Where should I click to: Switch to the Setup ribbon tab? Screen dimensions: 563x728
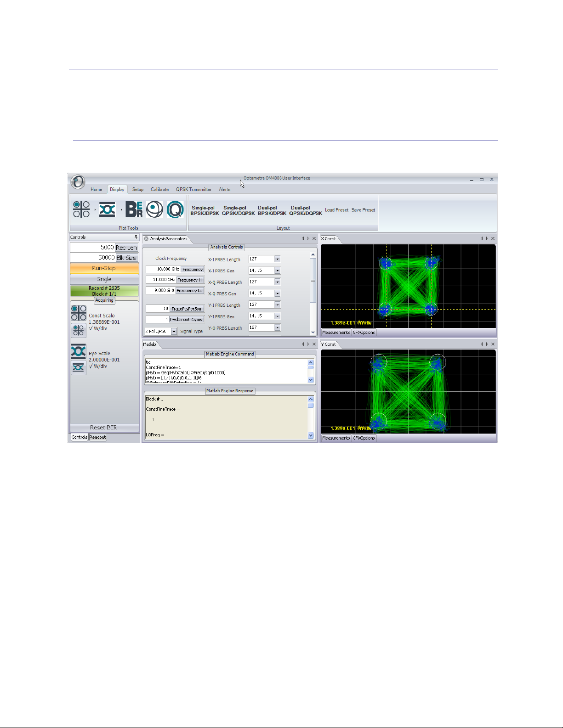(x=138, y=189)
